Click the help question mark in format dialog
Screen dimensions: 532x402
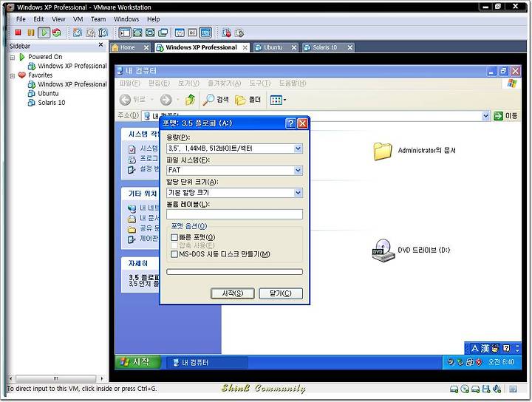pos(291,123)
